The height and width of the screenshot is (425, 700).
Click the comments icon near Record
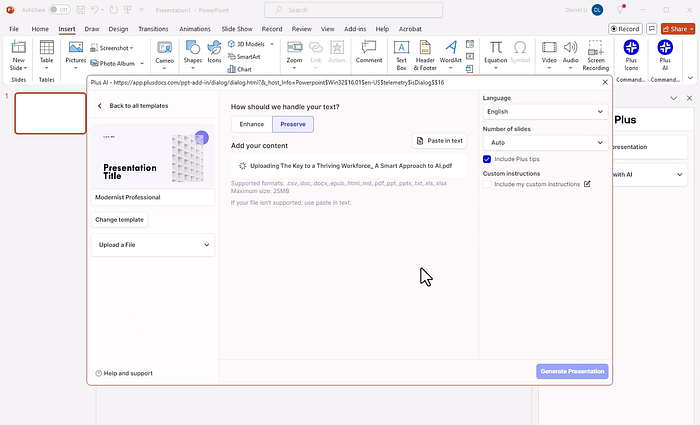pyautogui.click(x=651, y=29)
